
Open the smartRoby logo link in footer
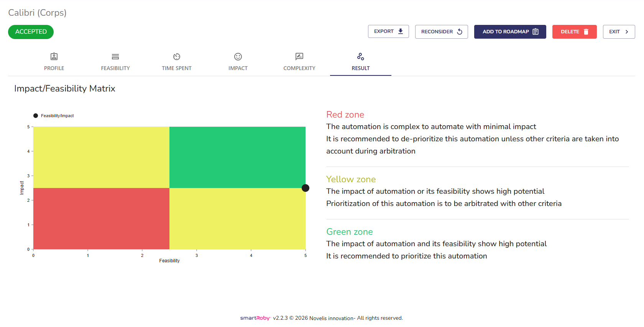click(x=255, y=318)
